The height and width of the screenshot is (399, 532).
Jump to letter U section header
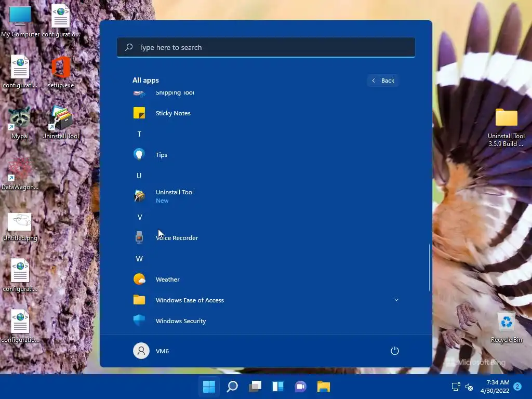point(139,176)
